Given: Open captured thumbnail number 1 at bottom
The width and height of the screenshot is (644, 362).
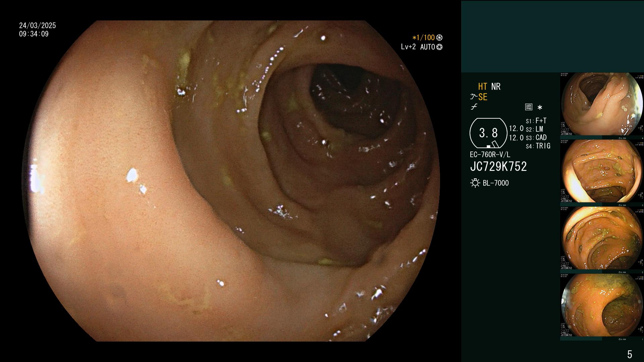Looking at the screenshot, I should (x=602, y=307).
